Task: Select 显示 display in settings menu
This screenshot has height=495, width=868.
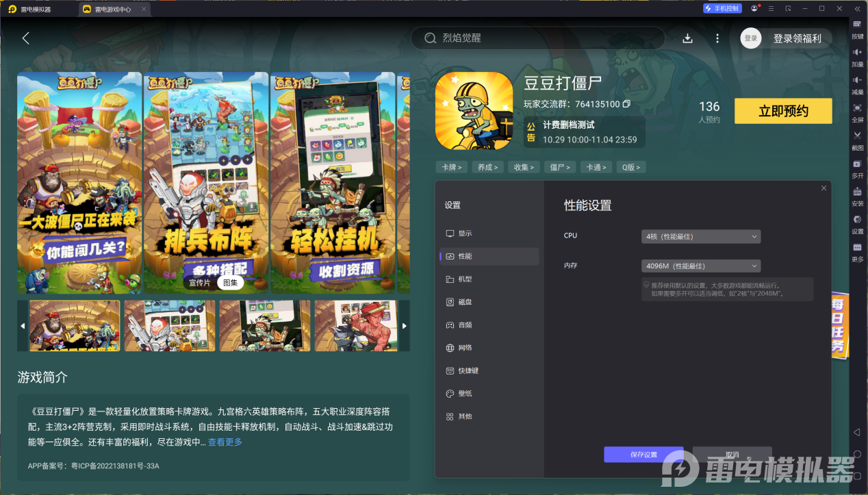Action: pyautogui.click(x=465, y=233)
